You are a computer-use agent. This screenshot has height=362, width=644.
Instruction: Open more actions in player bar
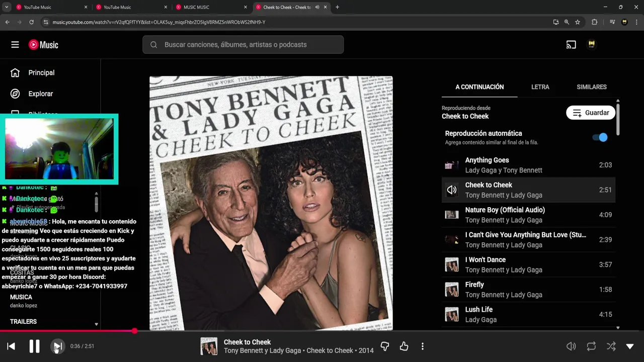pos(423,346)
